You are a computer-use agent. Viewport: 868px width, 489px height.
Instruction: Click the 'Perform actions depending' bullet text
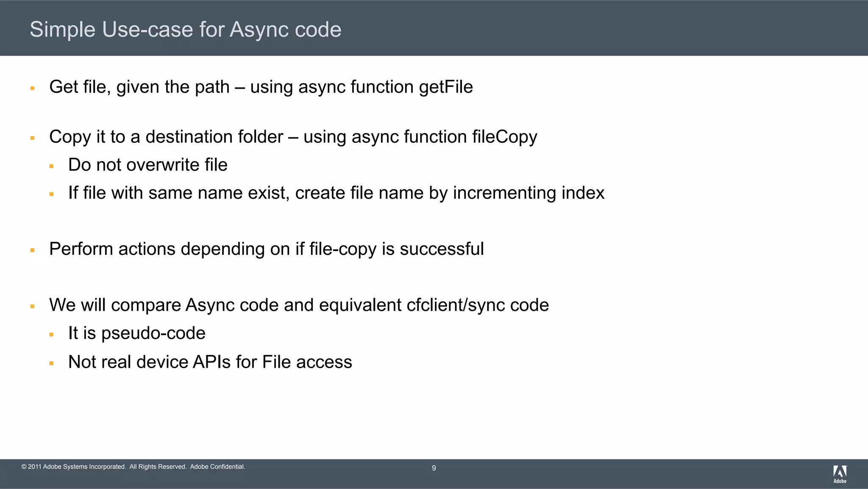266,249
